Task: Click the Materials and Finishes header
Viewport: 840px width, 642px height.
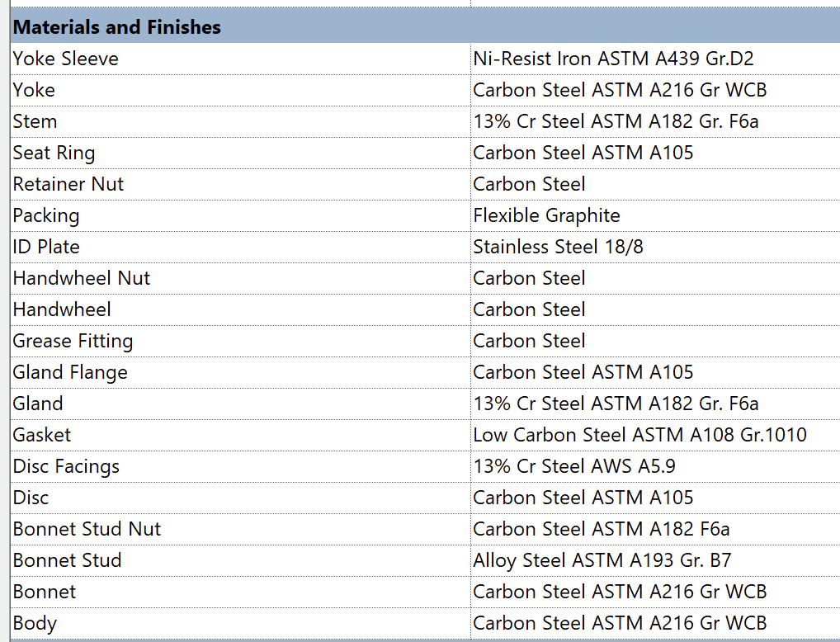Action: pyautogui.click(x=117, y=26)
